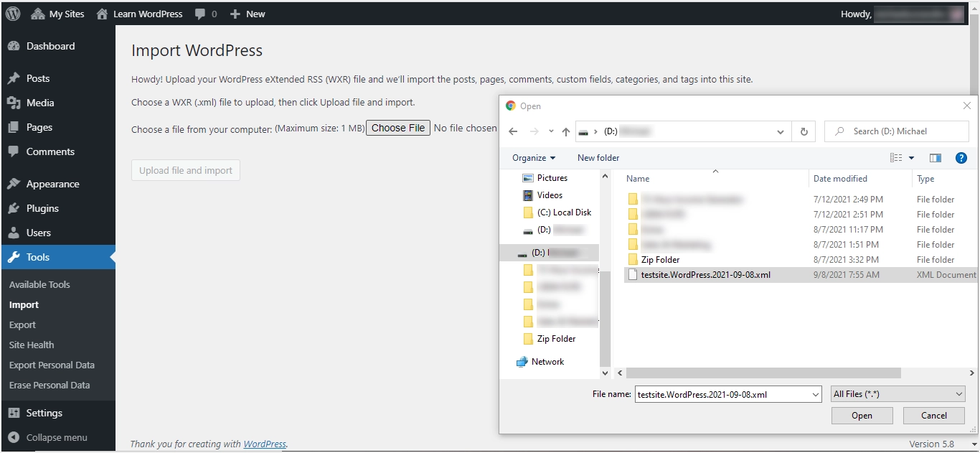Follow the WordPress footer link

[265, 444]
